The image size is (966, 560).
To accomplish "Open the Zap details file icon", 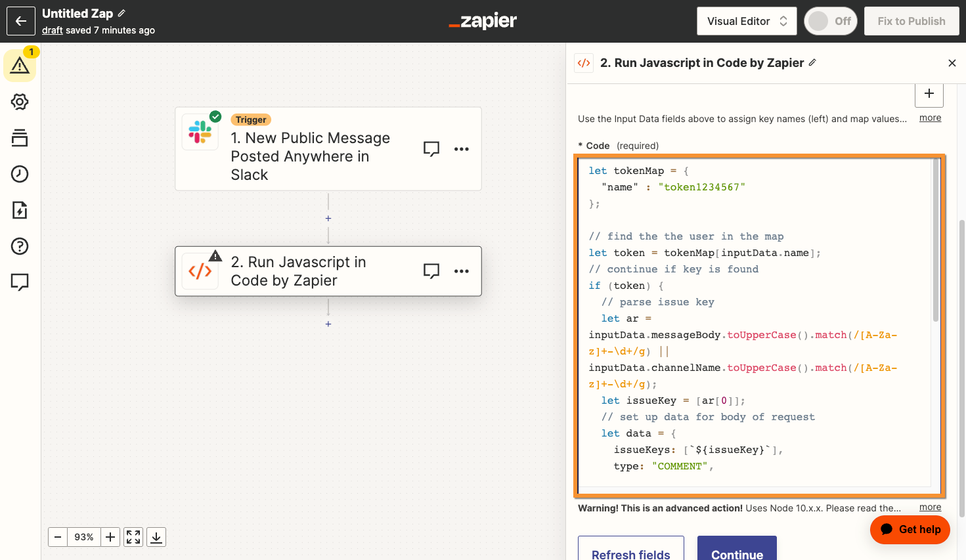I will pyautogui.click(x=20, y=210).
